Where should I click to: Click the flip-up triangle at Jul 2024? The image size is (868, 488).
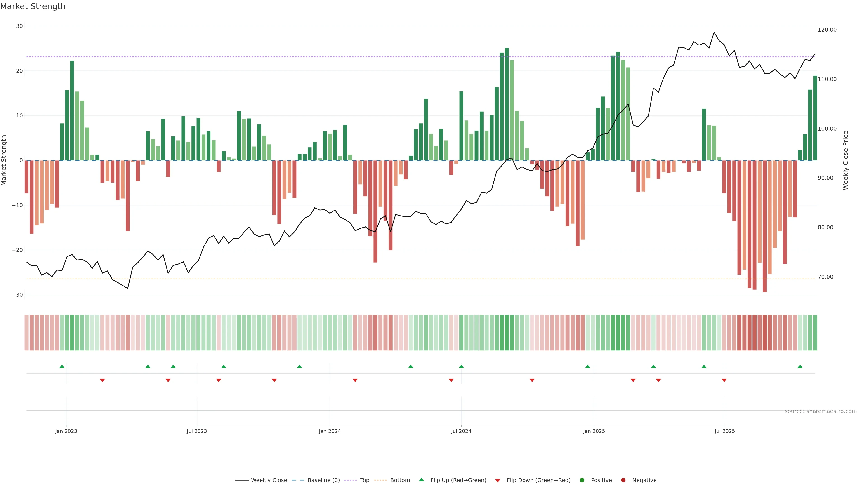(461, 366)
